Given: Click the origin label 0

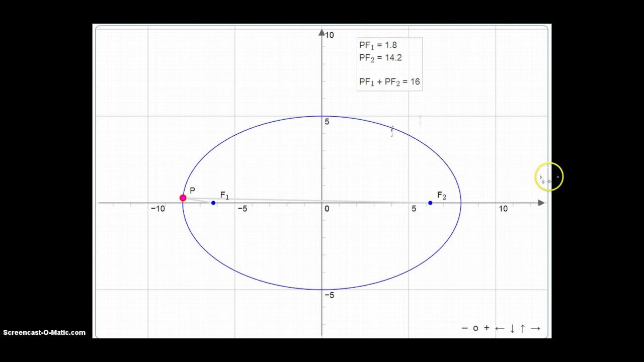Looking at the screenshot, I should (x=327, y=209).
